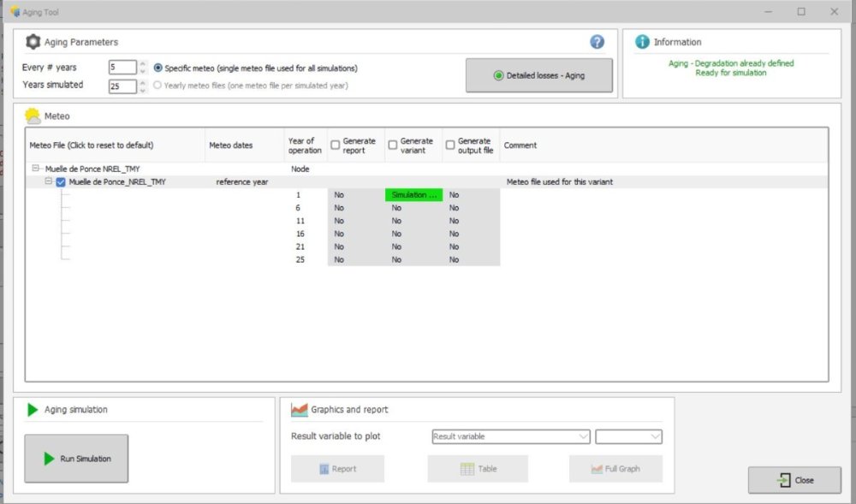Image resolution: width=856 pixels, height=504 pixels.
Task: Open the small dropdown beside Result variable
Action: pos(628,436)
